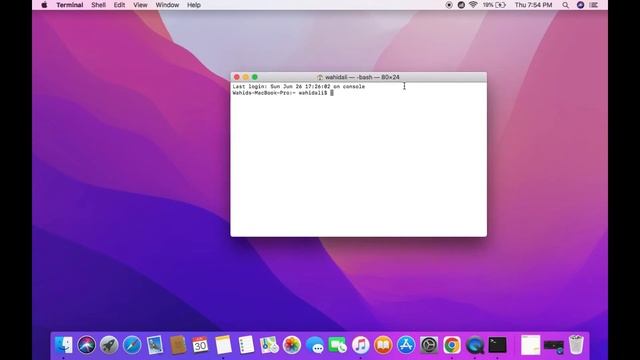
Task: Open Messages from the Dock
Action: coord(315,345)
